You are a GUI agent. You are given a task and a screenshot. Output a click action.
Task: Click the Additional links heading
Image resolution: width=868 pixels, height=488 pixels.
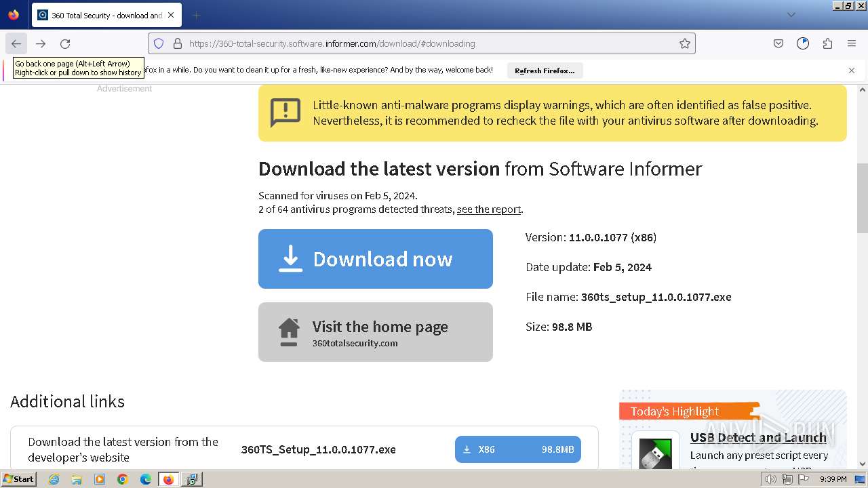pyautogui.click(x=68, y=401)
